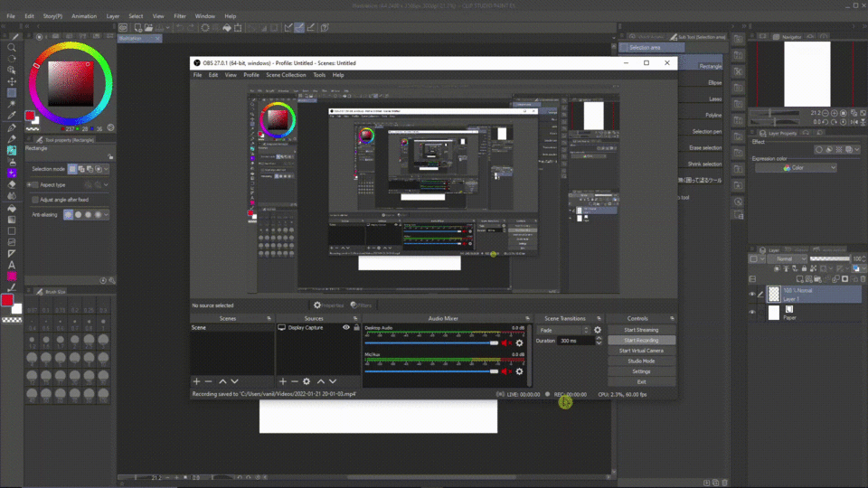Click the Filters icon in OBS source toolbar
Screen dimensions: 868x488
[x=354, y=305]
